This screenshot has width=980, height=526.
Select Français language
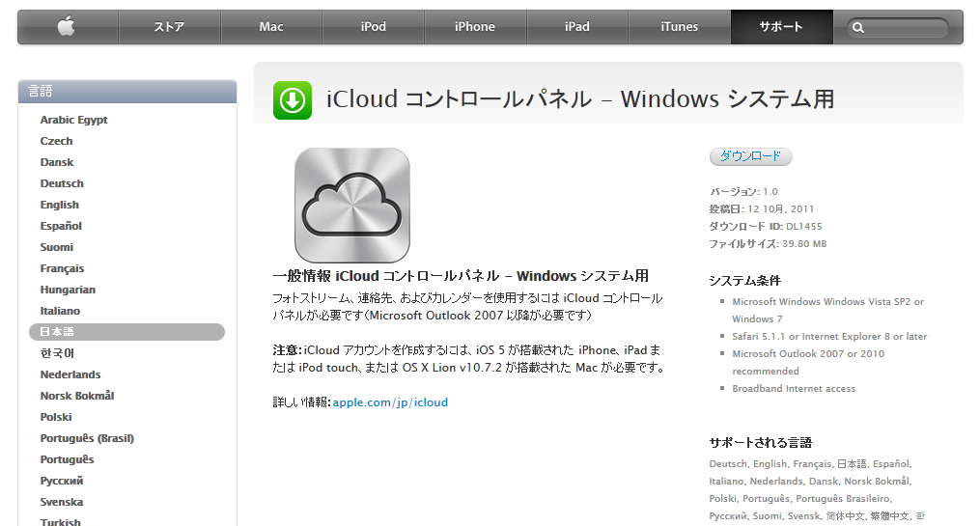[62, 268]
